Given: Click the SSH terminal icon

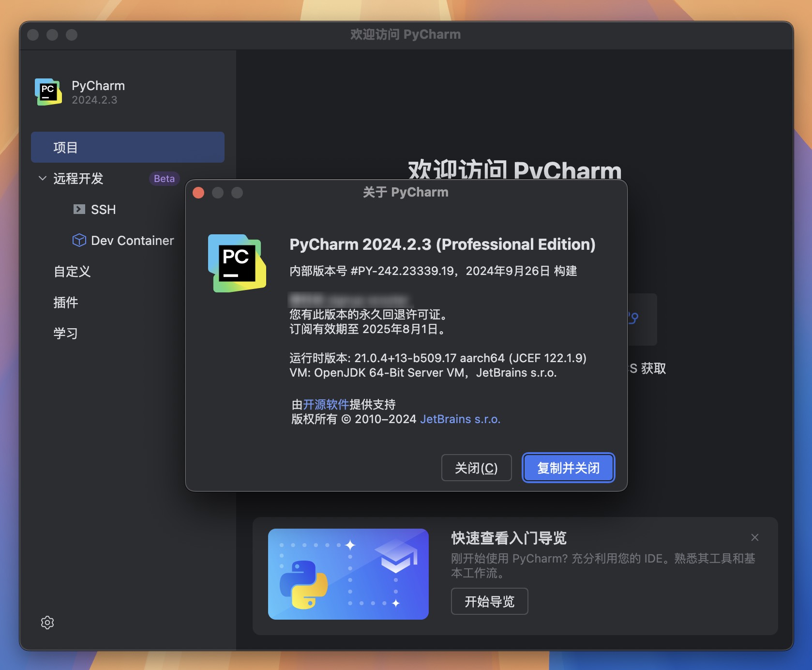Looking at the screenshot, I should (79, 209).
